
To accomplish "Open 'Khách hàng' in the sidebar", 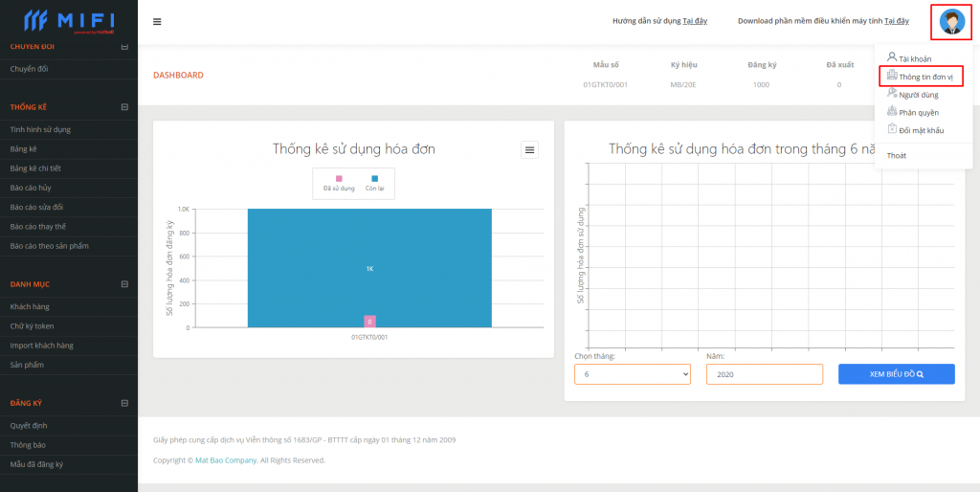I will (30, 306).
